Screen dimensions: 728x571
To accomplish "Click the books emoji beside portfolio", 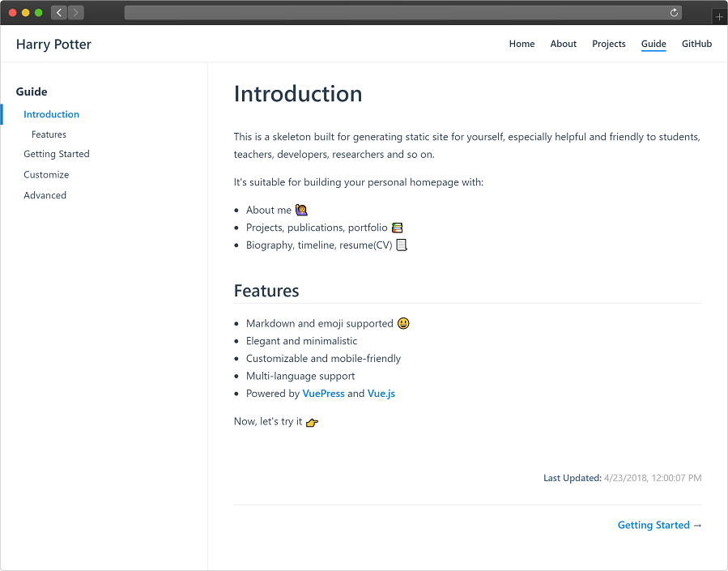I will click(397, 228).
